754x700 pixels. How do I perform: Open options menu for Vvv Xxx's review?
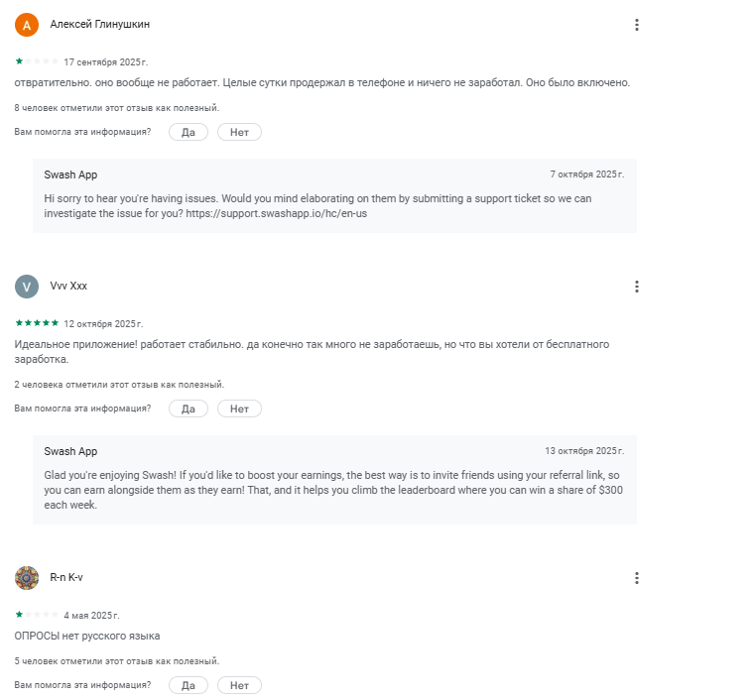(637, 287)
